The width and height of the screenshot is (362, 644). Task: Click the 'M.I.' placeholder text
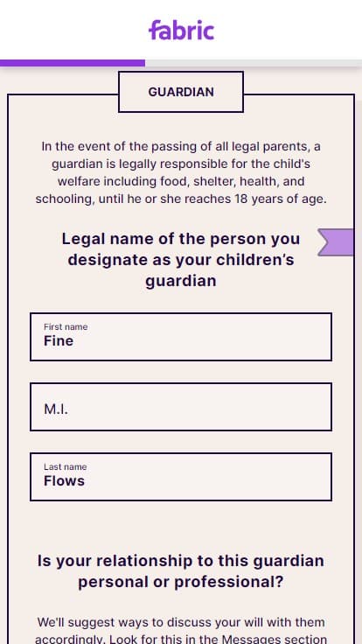click(x=56, y=409)
